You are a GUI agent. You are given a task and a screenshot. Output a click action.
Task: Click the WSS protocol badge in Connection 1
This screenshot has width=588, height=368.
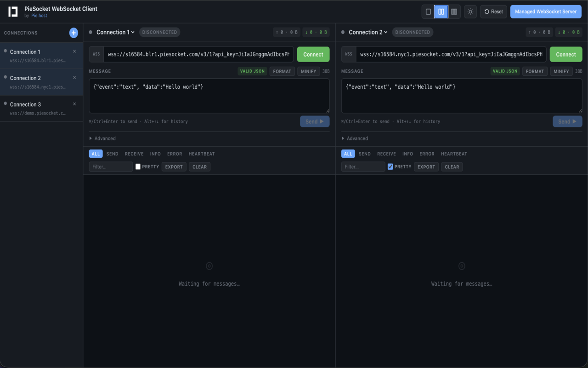96,54
